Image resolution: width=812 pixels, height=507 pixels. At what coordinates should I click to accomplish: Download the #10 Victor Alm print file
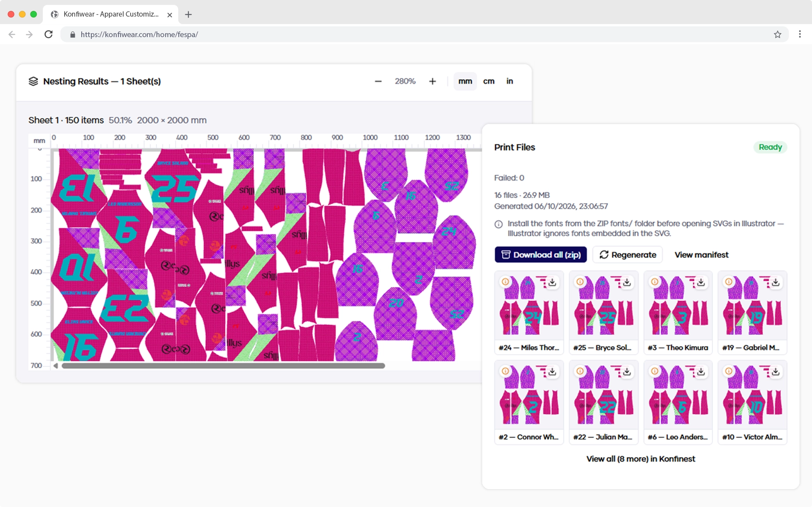775,372
